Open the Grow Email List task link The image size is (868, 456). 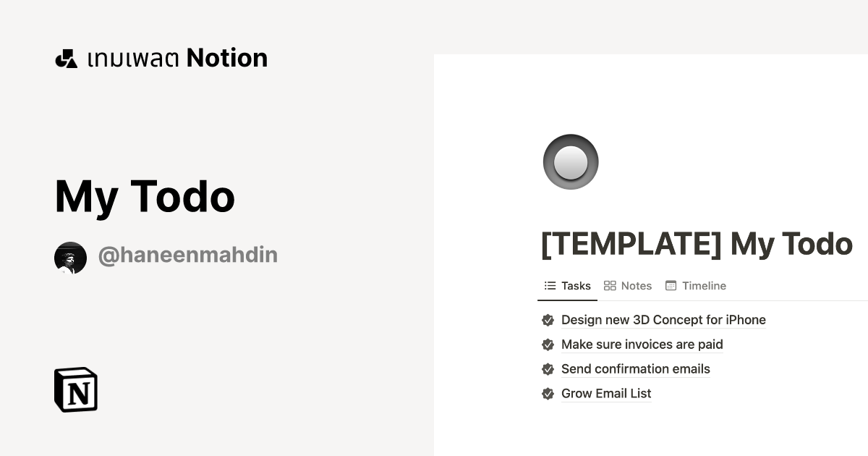pos(606,394)
